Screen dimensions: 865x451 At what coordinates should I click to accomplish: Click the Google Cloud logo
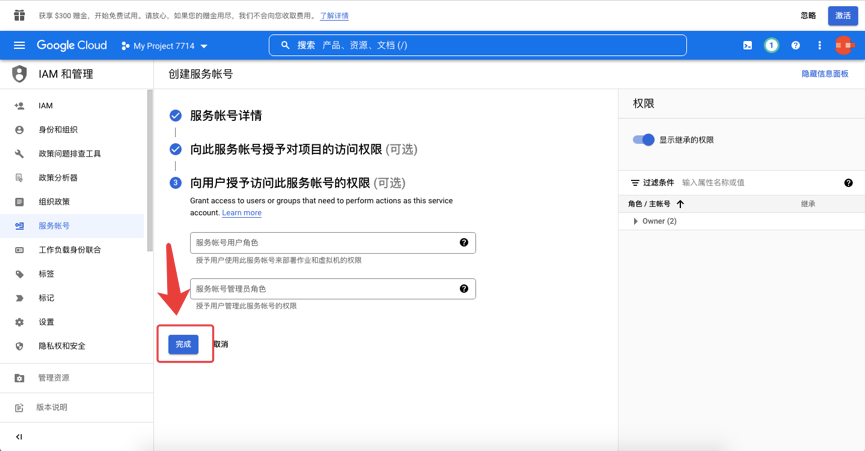pos(72,45)
